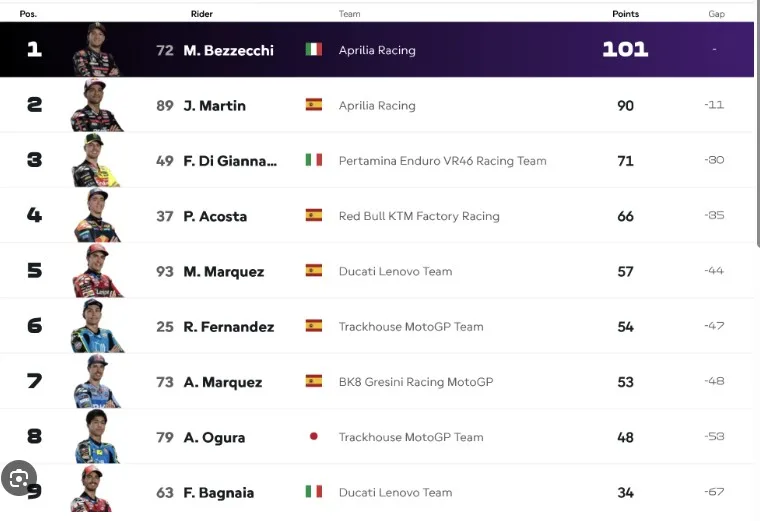Viewport: 760px width, 521px height.
Task: Sort by the Points column header
Action: [x=625, y=14]
